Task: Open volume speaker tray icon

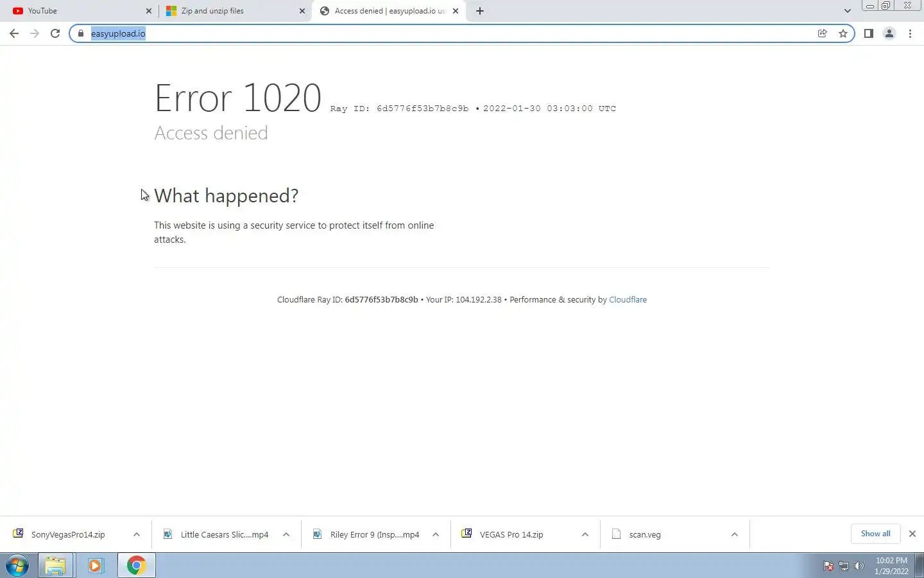Action: pyautogui.click(x=860, y=566)
